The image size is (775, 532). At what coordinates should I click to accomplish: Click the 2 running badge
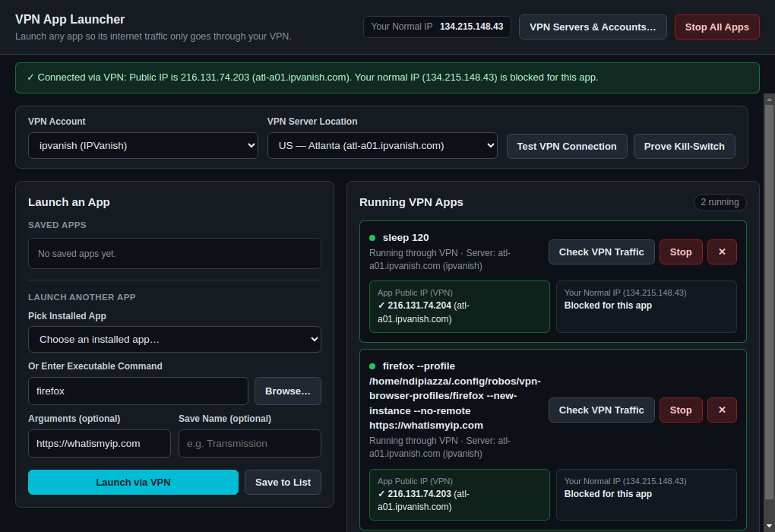point(720,202)
